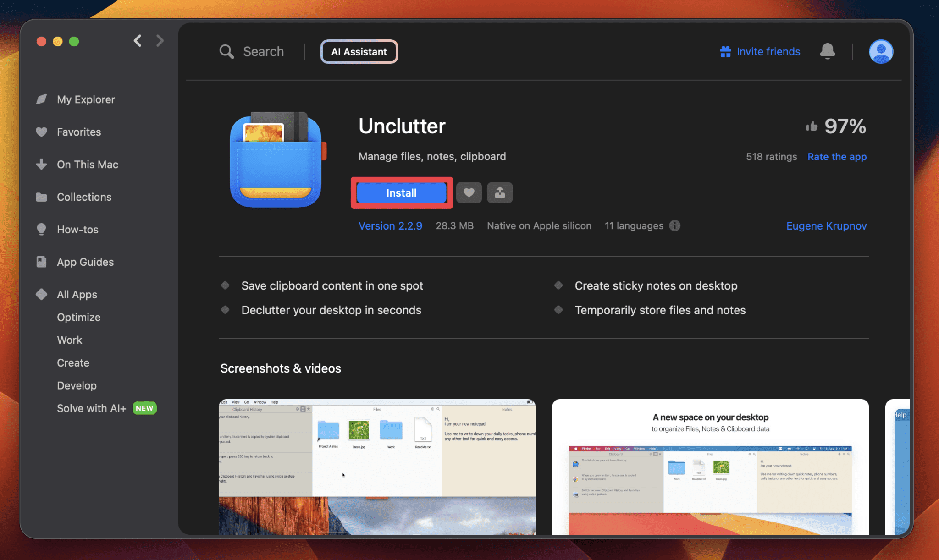This screenshot has width=939, height=560.
Task: Click the Invite friends gift icon
Action: click(726, 51)
